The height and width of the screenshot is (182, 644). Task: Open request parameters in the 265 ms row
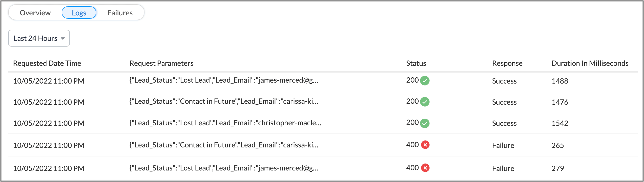pos(223,145)
